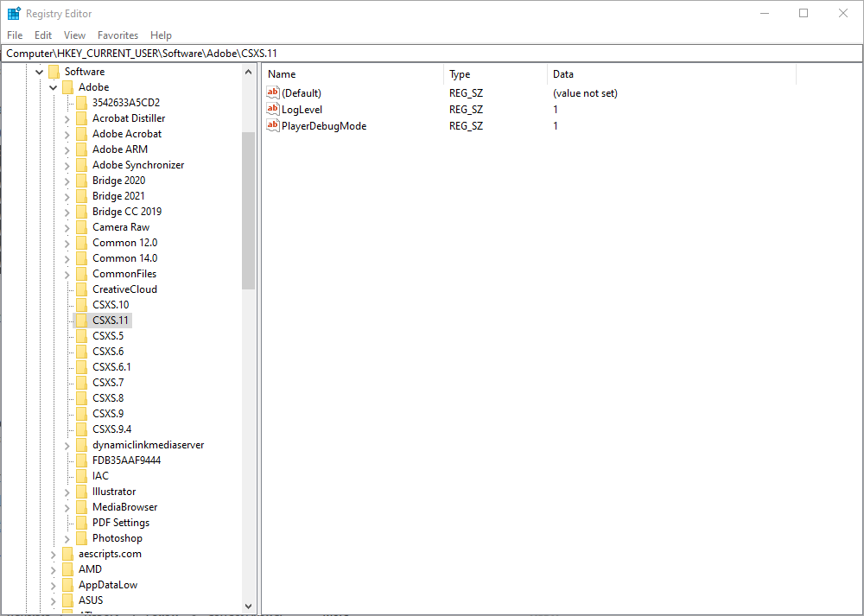Select the ASUS registry key
Image resolution: width=864 pixels, height=616 pixels.
tap(89, 600)
